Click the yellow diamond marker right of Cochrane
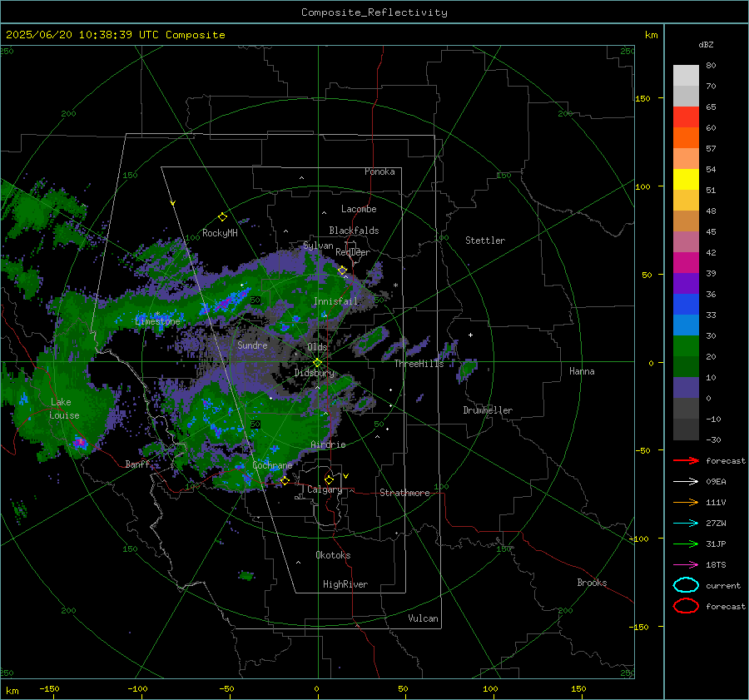This screenshot has height=700, width=749. (x=285, y=480)
